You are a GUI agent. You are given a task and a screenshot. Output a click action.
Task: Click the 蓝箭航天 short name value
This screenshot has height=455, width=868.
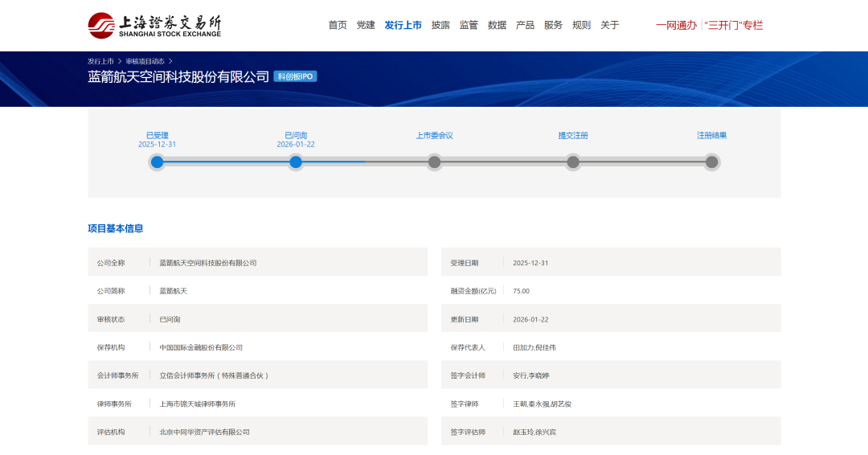pyautogui.click(x=174, y=291)
